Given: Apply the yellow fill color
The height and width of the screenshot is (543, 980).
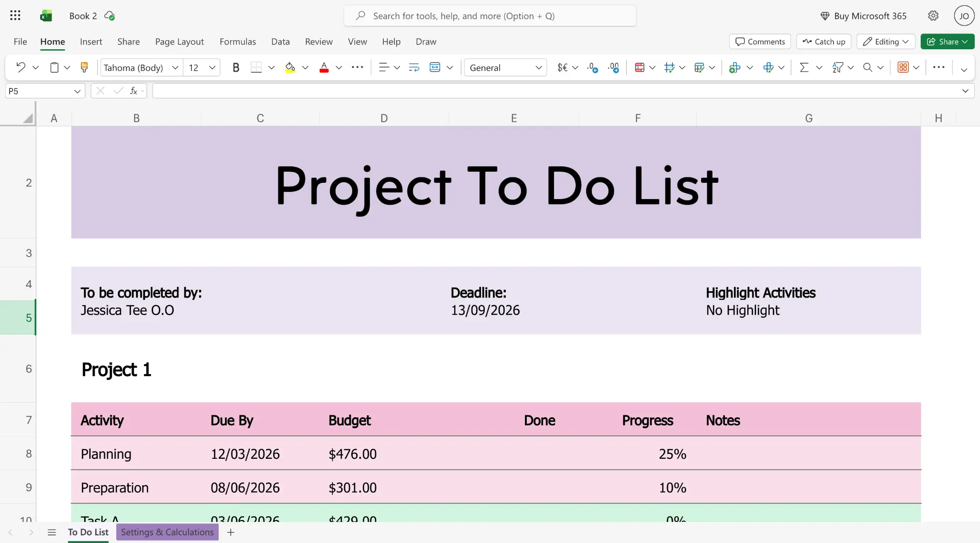Looking at the screenshot, I should (290, 67).
